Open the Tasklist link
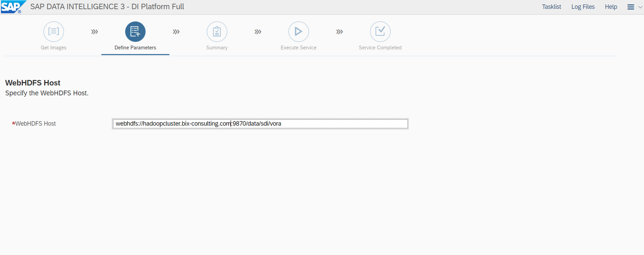This screenshot has height=255, width=644. [x=551, y=7]
